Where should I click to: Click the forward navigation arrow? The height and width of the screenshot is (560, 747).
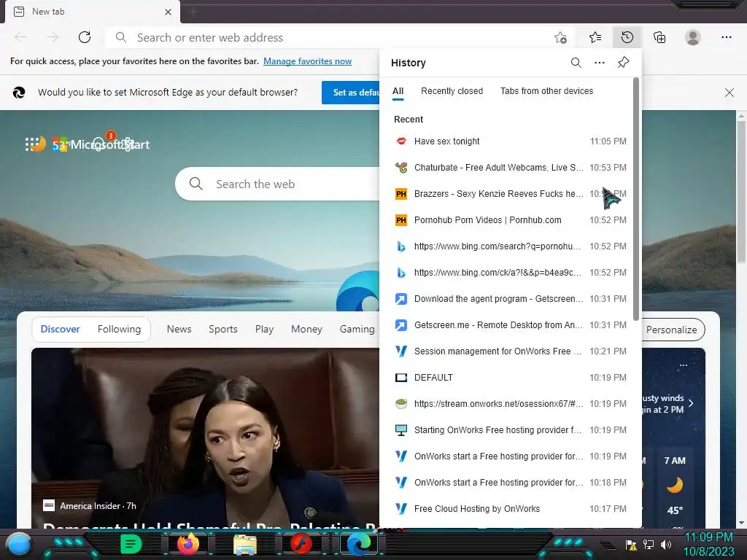(53, 37)
